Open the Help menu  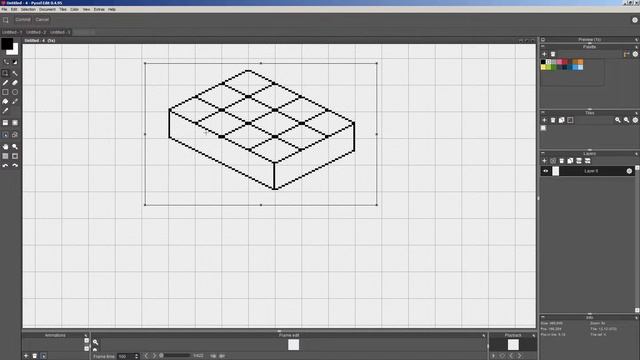point(112,9)
